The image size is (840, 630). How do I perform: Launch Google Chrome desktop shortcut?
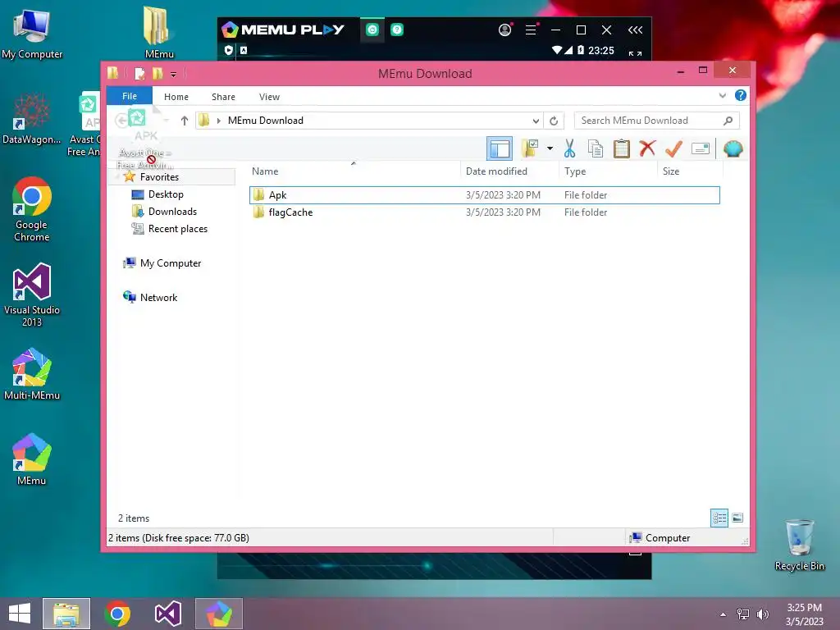click(x=32, y=209)
